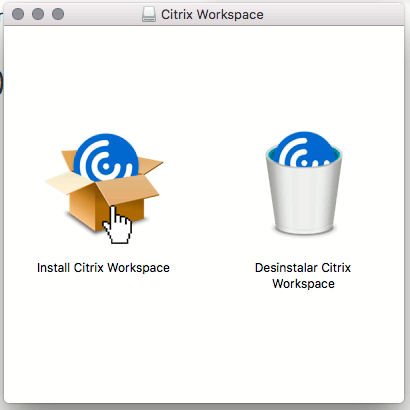Click the "Citrix Workspace" window title text
Screen dimensions: 410x410
coord(212,15)
